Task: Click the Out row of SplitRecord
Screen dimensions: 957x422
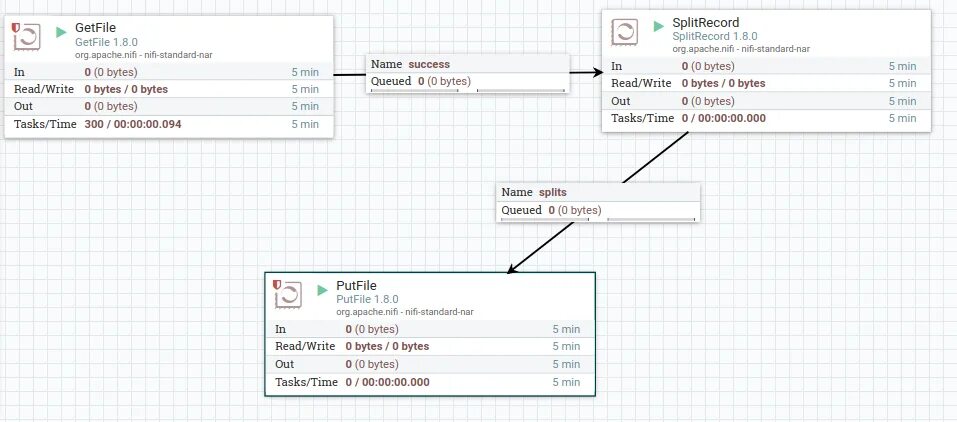Action: 767,101
